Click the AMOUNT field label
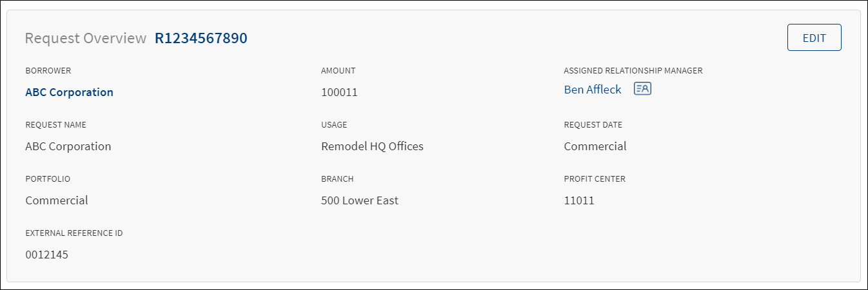Image resolution: width=868 pixels, height=290 pixels. tap(338, 71)
